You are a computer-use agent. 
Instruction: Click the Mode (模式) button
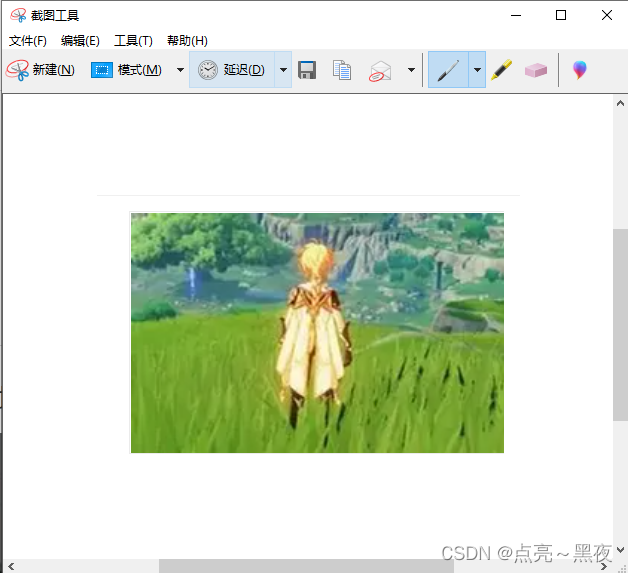tap(127, 70)
